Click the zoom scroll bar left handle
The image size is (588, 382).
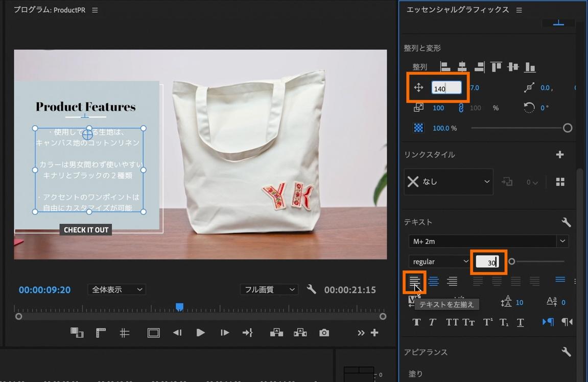pos(18,317)
